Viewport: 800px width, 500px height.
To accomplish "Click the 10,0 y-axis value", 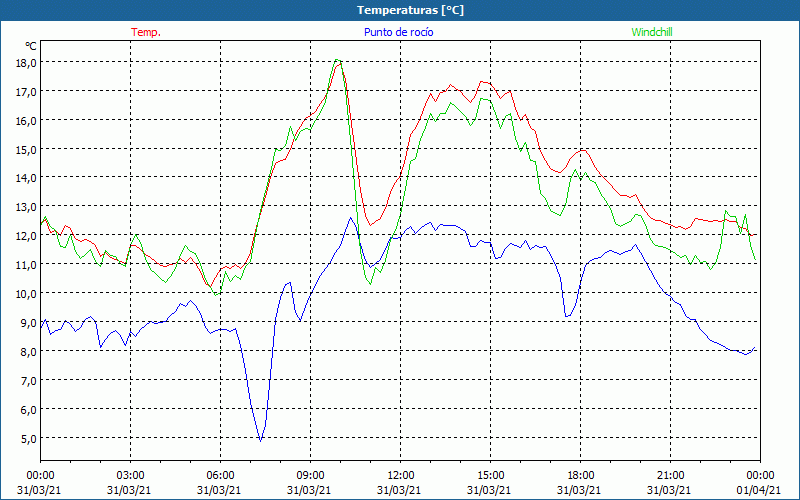I will coord(27,293).
